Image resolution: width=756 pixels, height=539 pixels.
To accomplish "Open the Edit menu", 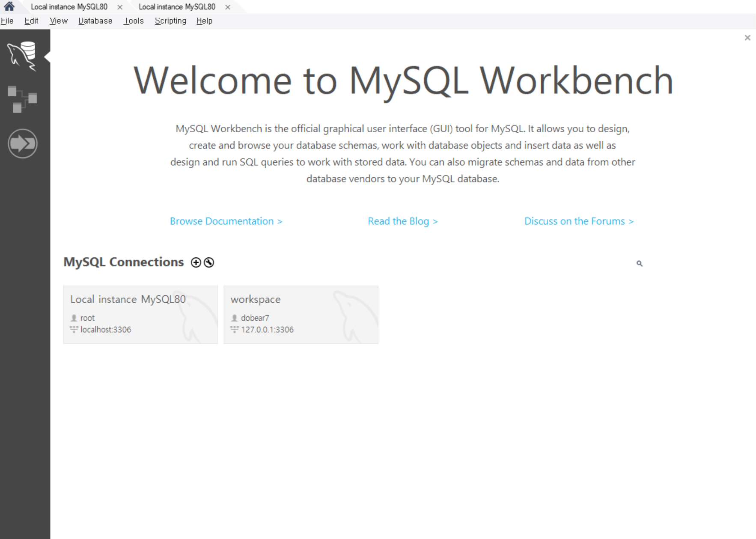I will click(31, 21).
